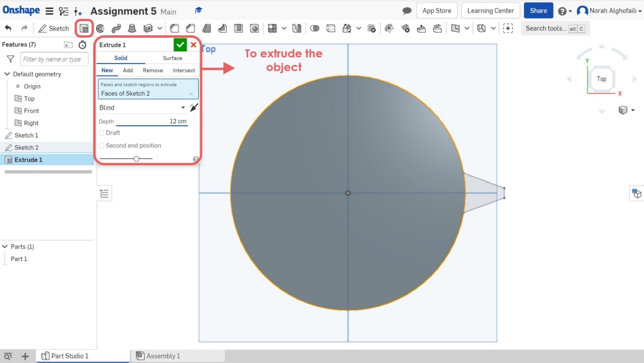Click the Share button
This screenshot has height=363, width=644.
(538, 11)
